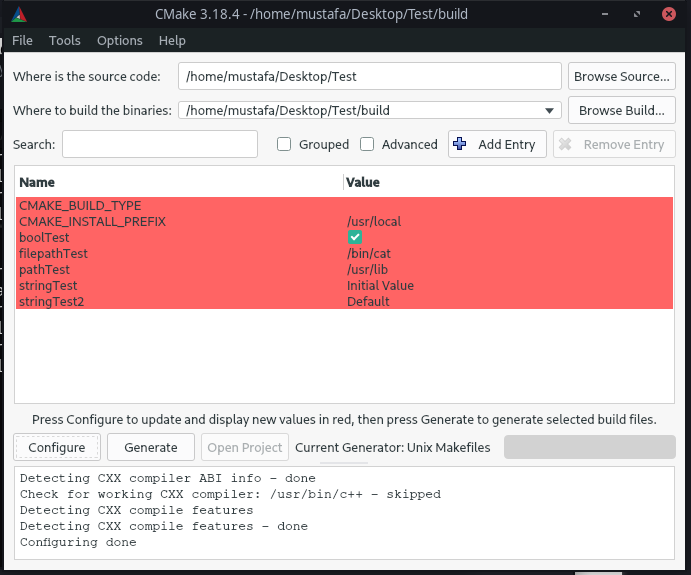The width and height of the screenshot is (691, 575).
Task: Click the Generate button
Action: [x=151, y=447]
